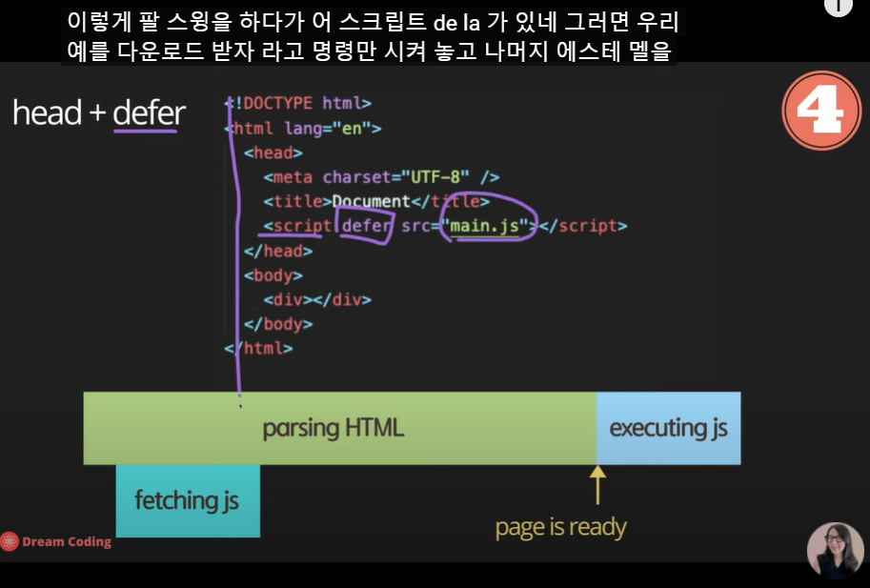Click the yellow "page is ready" label
Image resolution: width=870 pixels, height=588 pixels.
560,527
